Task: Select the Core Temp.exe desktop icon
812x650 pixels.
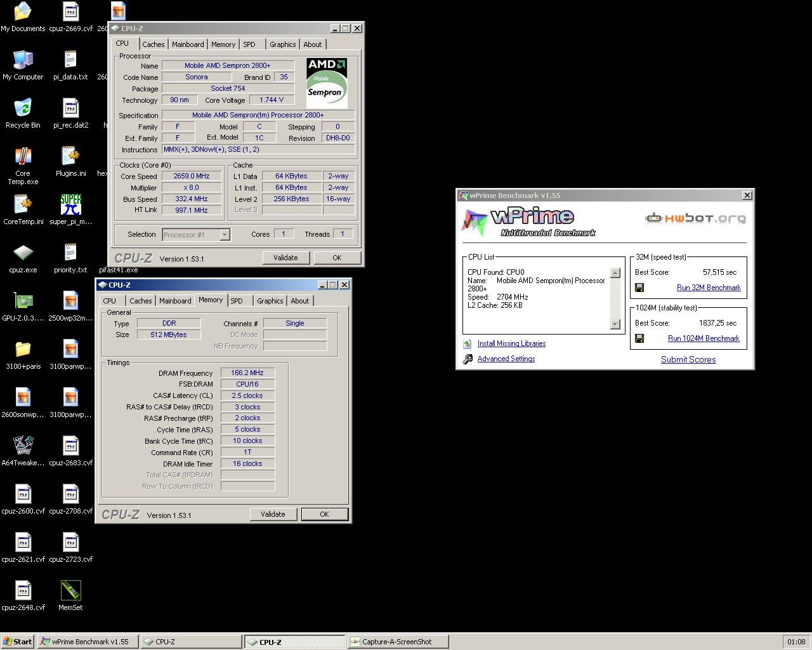Action: [23, 156]
